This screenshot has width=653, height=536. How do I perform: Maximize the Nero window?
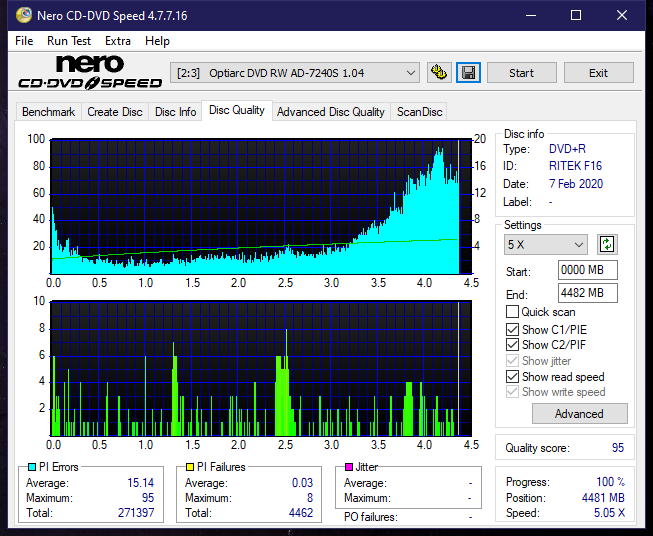point(576,15)
